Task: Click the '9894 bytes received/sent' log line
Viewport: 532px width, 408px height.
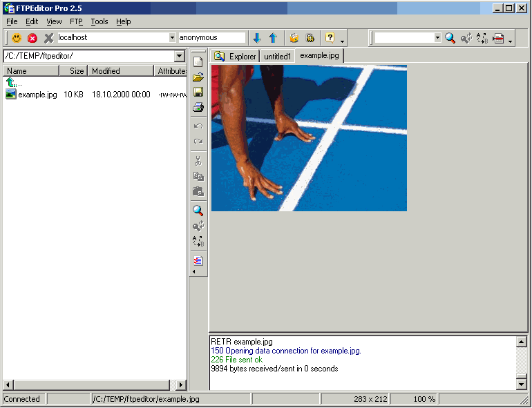Action: [x=274, y=369]
